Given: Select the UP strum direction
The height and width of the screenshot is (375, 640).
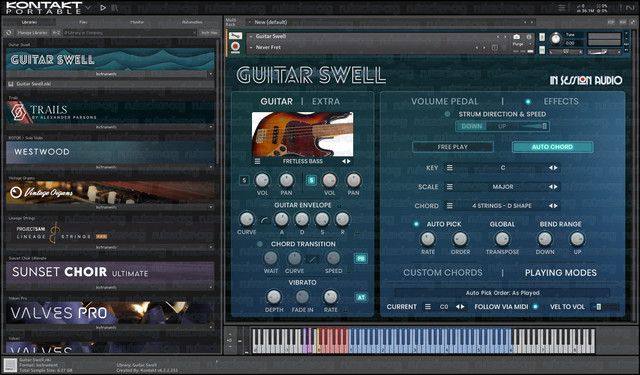Looking at the screenshot, I should click(502, 126).
